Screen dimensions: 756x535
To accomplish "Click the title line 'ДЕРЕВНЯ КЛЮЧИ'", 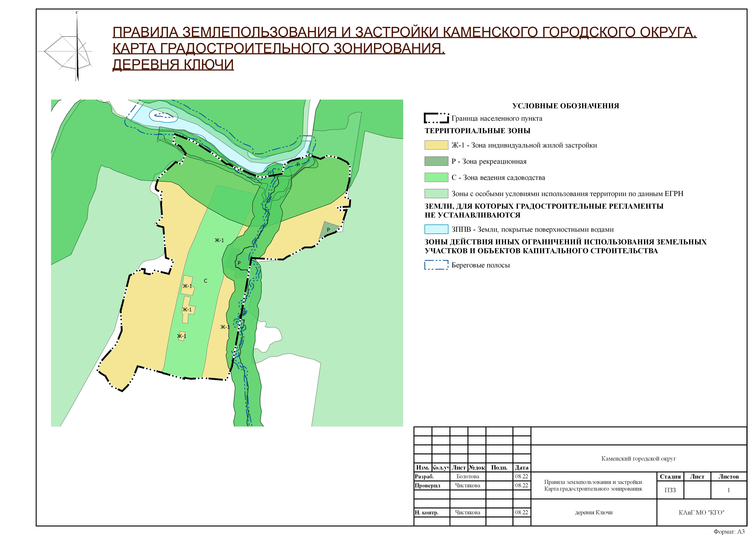I will (173, 65).
